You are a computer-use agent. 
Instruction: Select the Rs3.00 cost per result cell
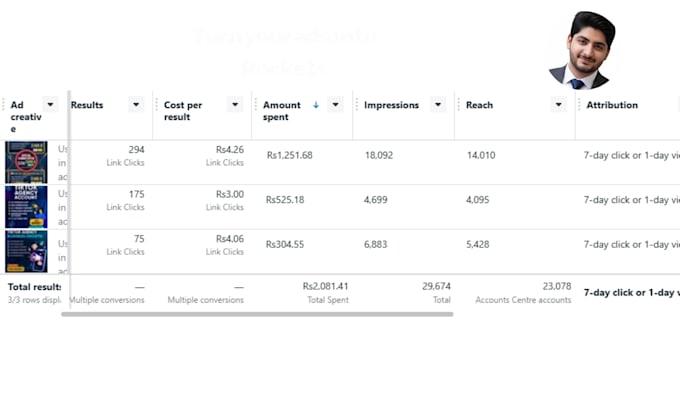230,194
